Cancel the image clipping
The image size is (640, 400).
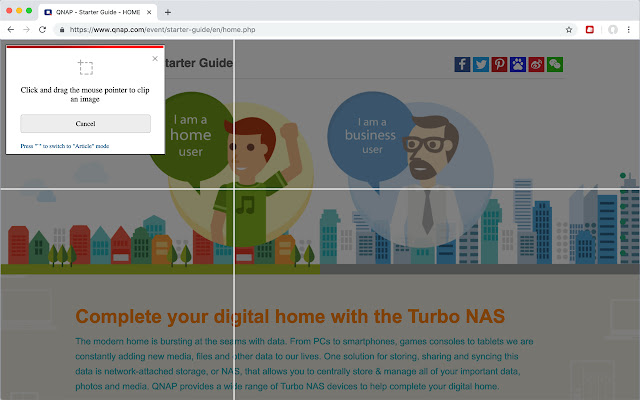85,124
